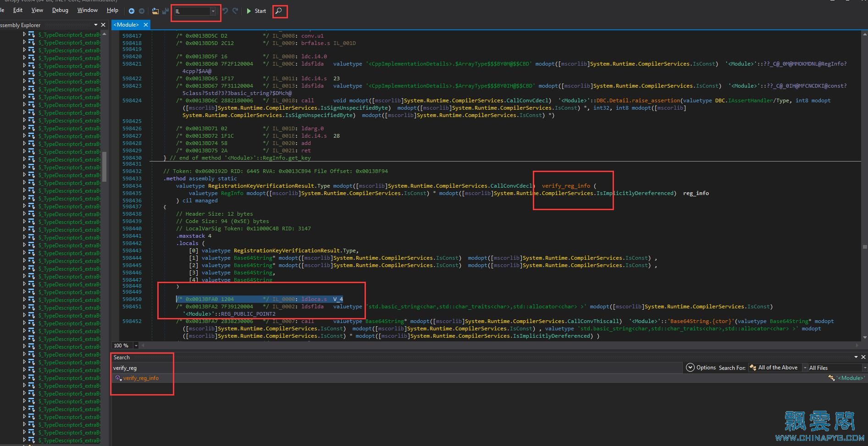Open the Window menu
The image size is (868, 446).
coord(87,10)
